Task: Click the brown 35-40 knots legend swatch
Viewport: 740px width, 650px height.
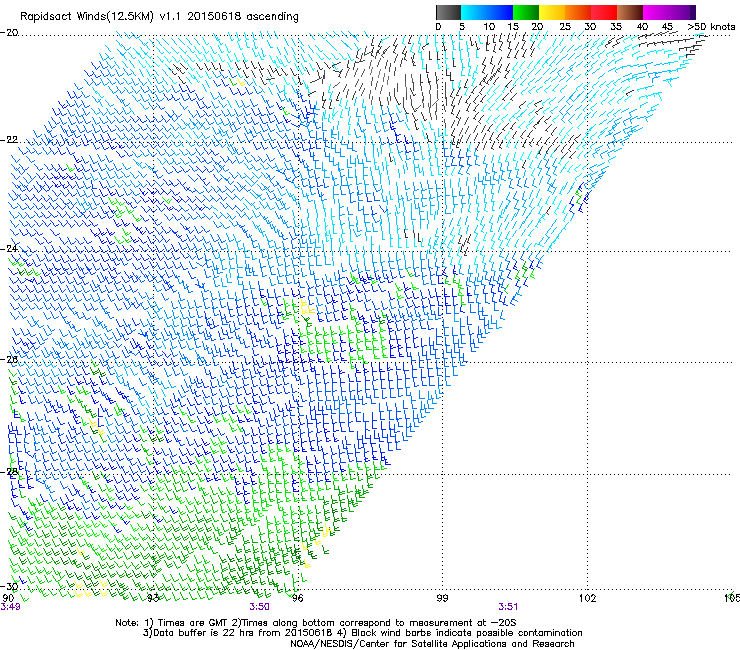Action: coord(630,12)
